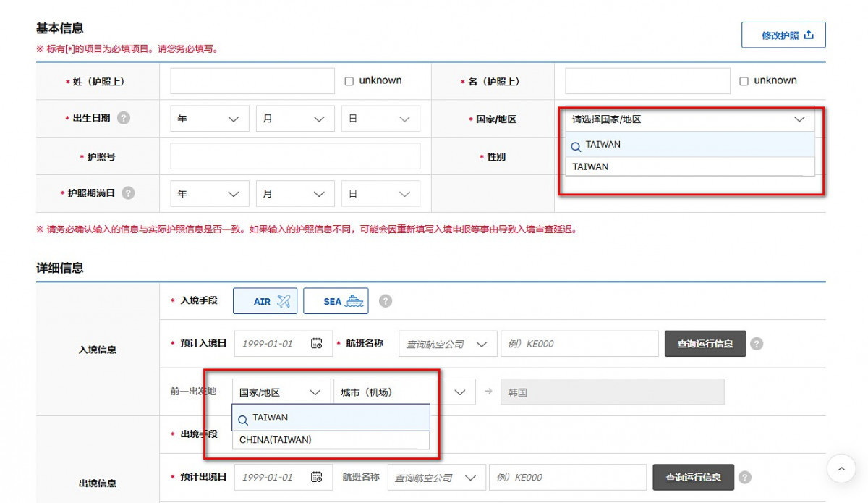The image size is (868, 503).
Task: Check unknown box beside surname field
Action: coord(348,80)
